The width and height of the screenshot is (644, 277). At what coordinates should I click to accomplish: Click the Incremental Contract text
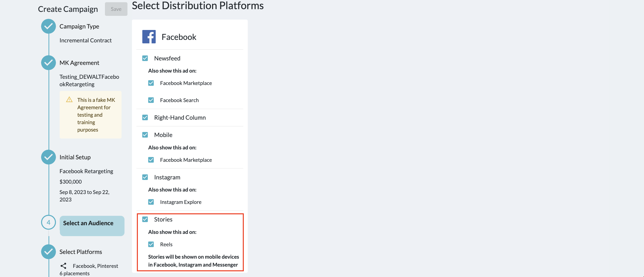(x=85, y=40)
